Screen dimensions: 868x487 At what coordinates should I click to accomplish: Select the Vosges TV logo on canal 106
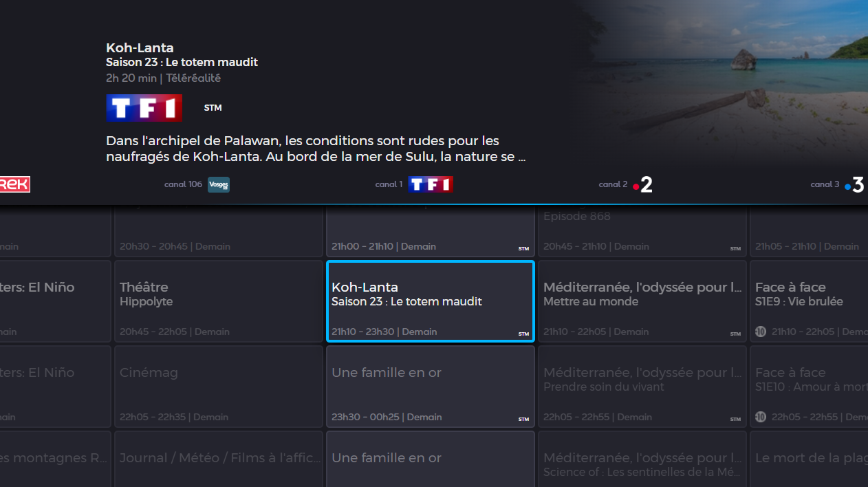[219, 184]
